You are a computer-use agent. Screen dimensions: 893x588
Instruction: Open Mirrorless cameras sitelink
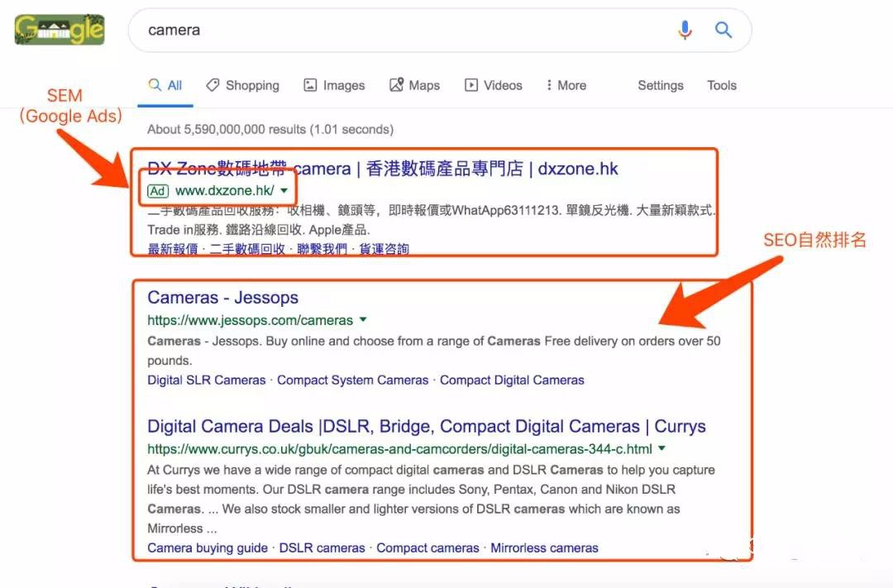click(x=544, y=547)
